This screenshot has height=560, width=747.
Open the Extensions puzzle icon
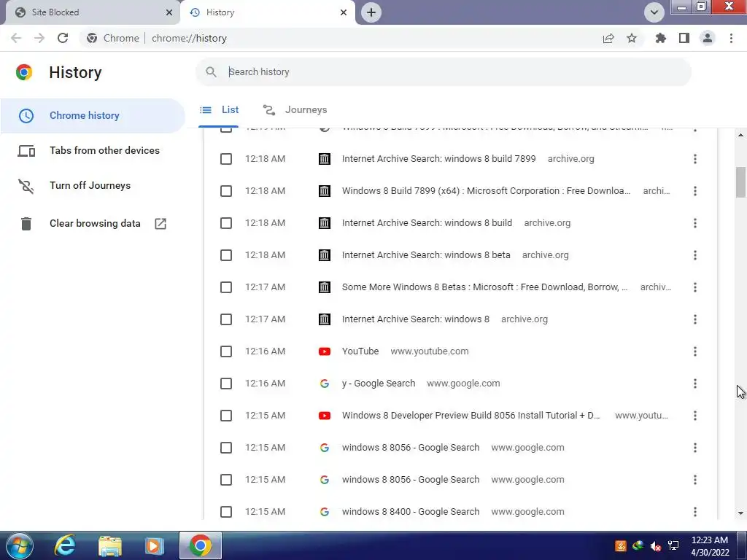(x=661, y=38)
